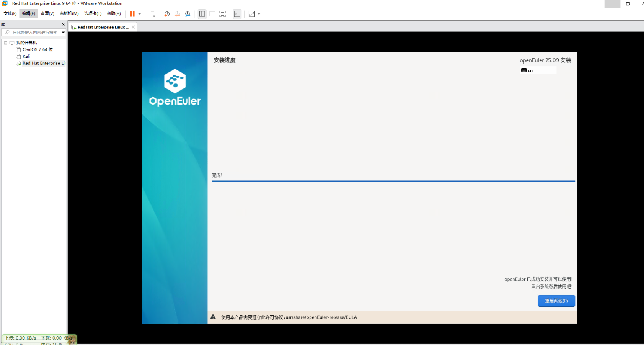The image size is (644, 345).
Task: Click the stretch guest display icon
Action: point(251,14)
